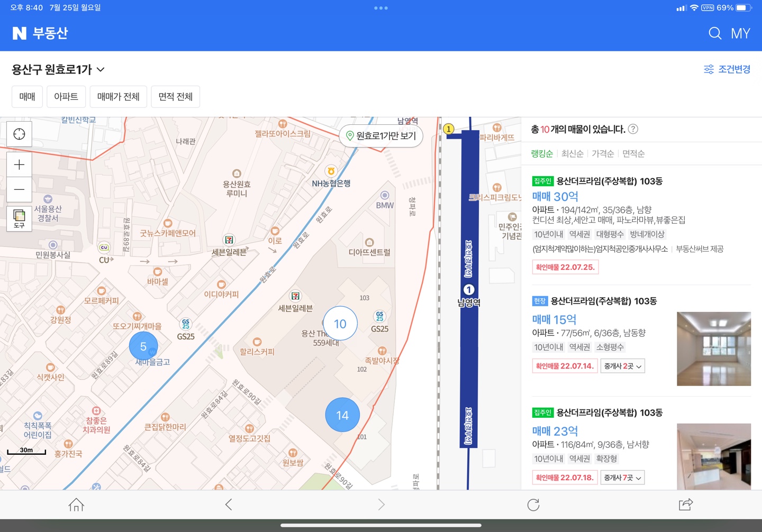Expand 중개사 2곳 dropdown
The height and width of the screenshot is (532, 762).
[623, 366]
